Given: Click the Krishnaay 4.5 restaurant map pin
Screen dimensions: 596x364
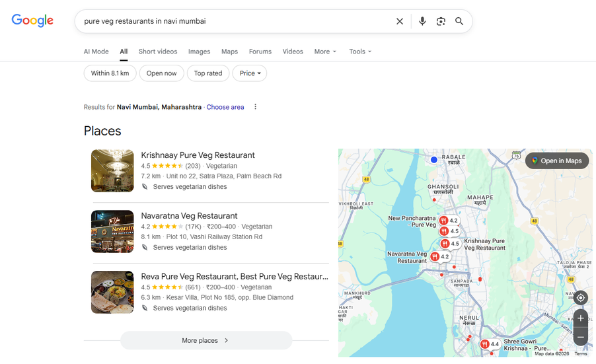Looking at the screenshot, I should (x=450, y=244).
